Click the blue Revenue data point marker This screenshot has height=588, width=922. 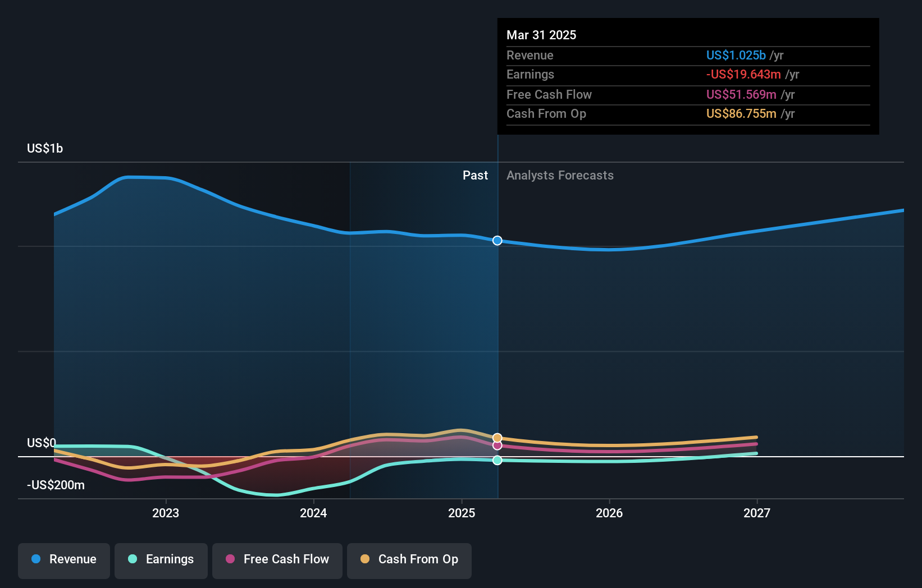click(497, 241)
